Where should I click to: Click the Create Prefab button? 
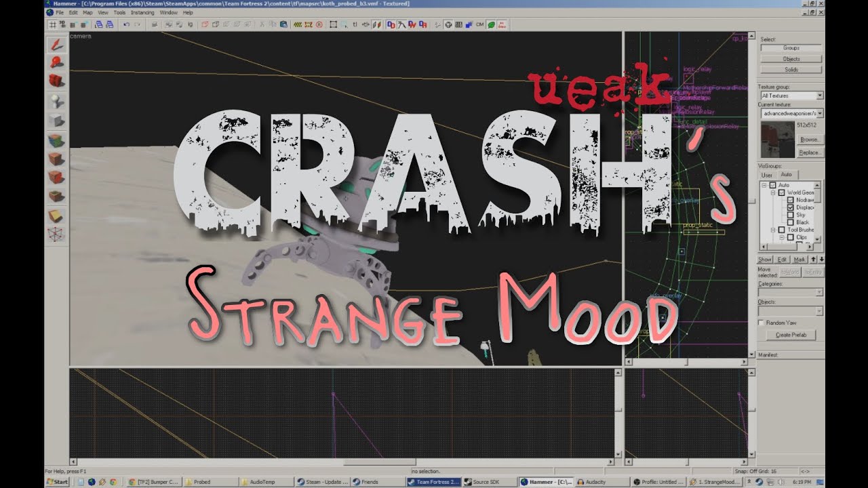coord(791,335)
